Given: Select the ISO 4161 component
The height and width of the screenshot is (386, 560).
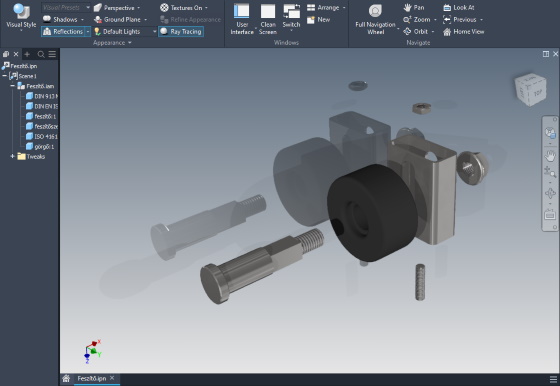Looking at the screenshot, I should click(x=42, y=136).
